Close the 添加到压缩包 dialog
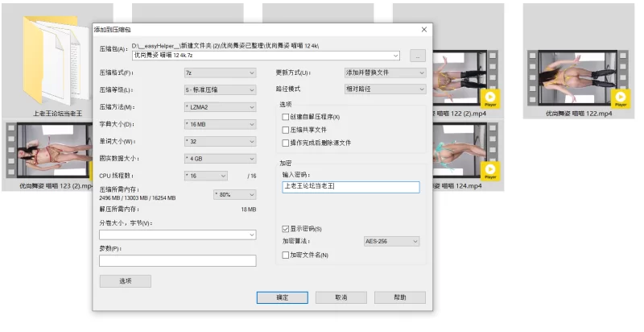Image resolution: width=644 pixels, height=332 pixels. [x=424, y=30]
